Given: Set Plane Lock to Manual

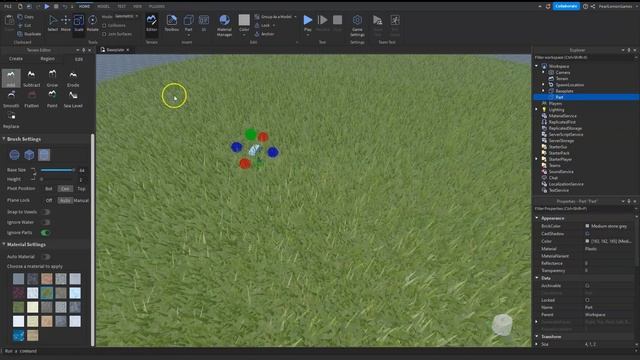Looking at the screenshot, I should coord(81,200).
